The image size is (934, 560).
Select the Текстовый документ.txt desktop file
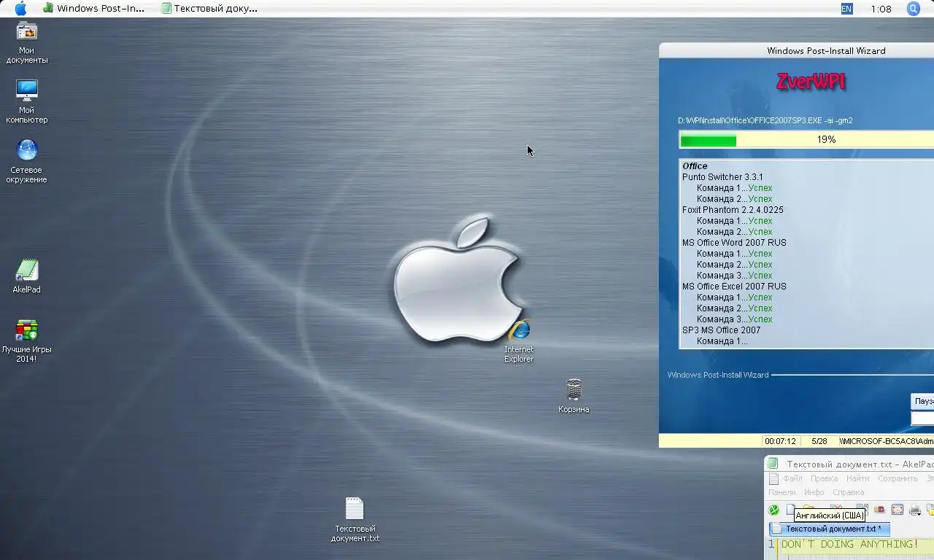pyautogui.click(x=355, y=519)
